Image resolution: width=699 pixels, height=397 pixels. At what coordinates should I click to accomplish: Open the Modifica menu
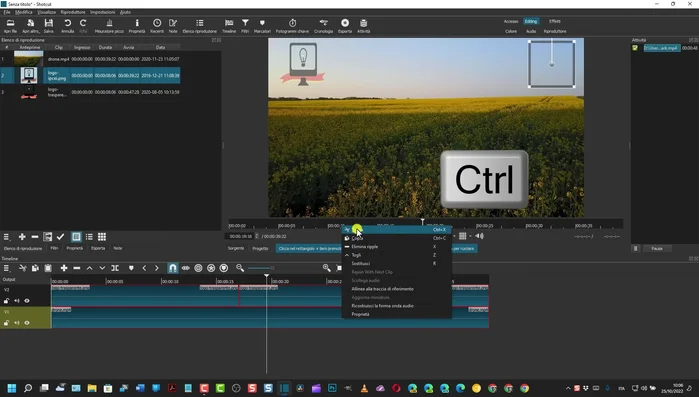[24, 12]
